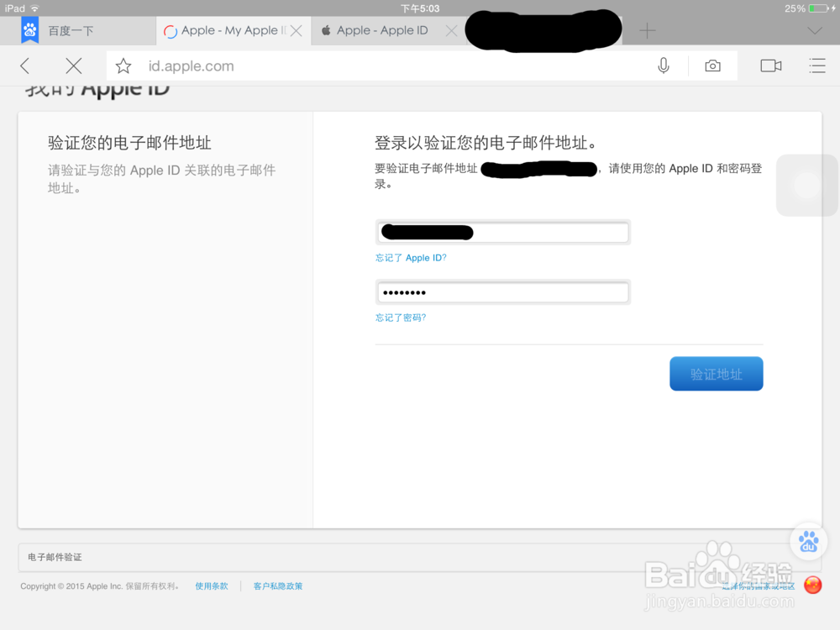Go back with the browser back arrow
840x630 pixels.
(24, 66)
